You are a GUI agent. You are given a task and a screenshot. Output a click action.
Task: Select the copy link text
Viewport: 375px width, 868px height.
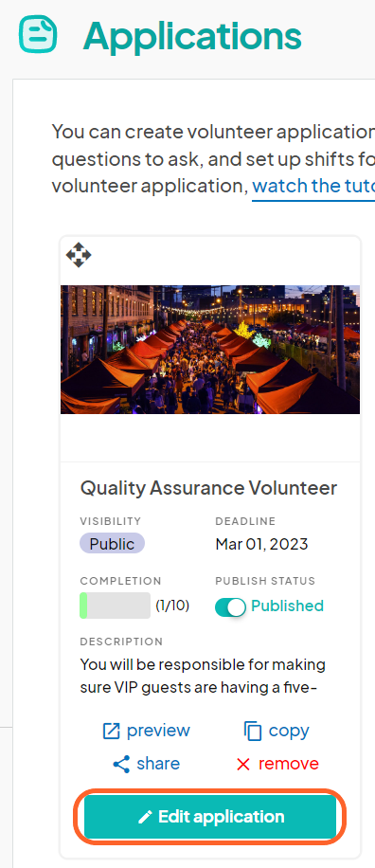[x=289, y=731]
